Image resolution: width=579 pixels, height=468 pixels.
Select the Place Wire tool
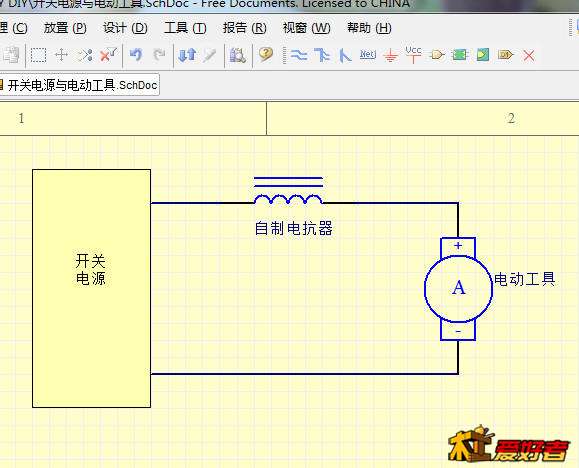tap(299, 55)
